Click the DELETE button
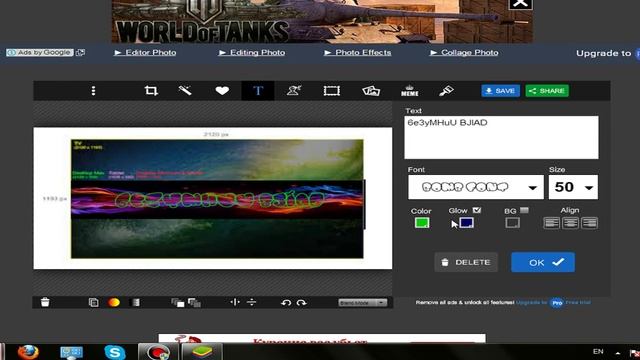The height and width of the screenshot is (360, 640). (x=466, y=262)
